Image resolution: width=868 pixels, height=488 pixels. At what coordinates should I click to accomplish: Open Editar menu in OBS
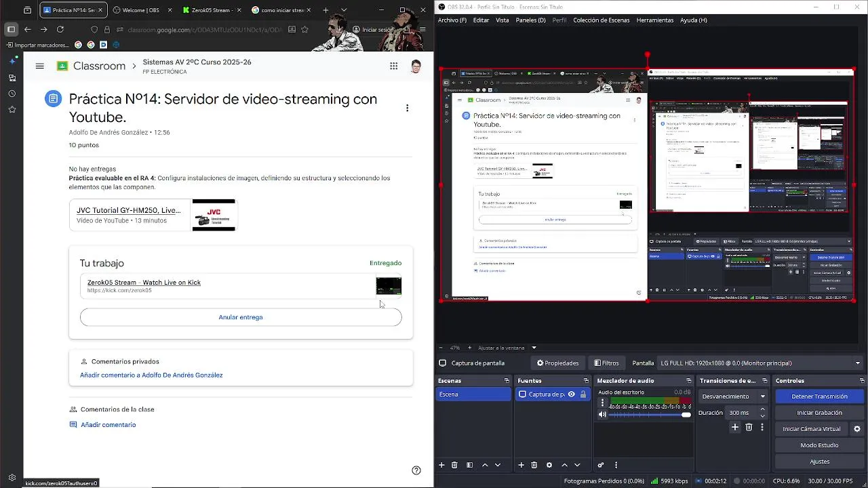coord(481,20)
